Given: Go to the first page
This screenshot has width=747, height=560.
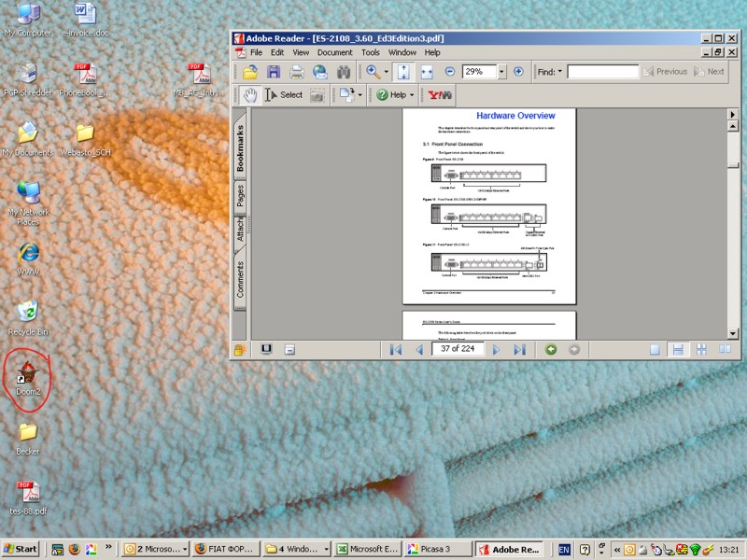Looking at the screenshot, I should click(x=395, y=349).
